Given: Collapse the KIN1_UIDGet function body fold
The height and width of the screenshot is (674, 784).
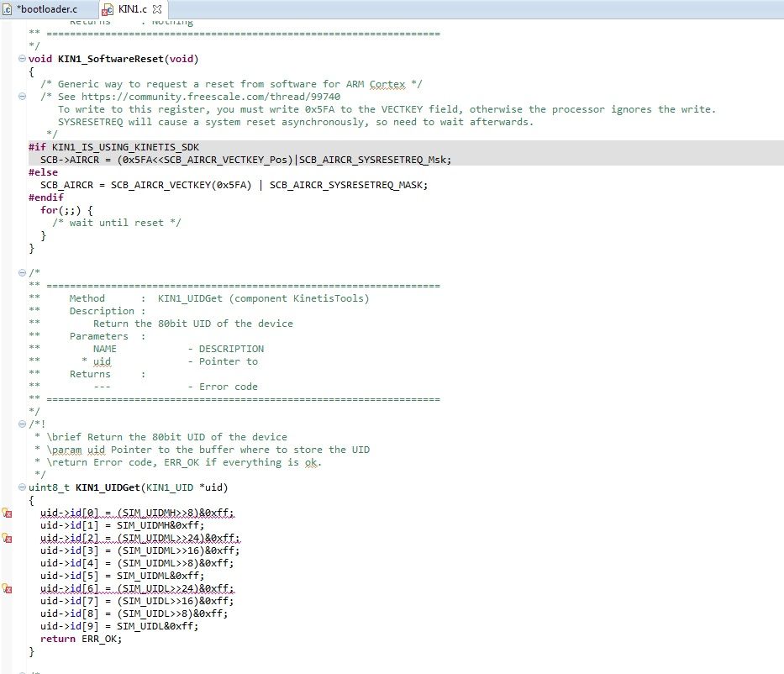Looking at the screenshot, I should click(x=22, y=487).
